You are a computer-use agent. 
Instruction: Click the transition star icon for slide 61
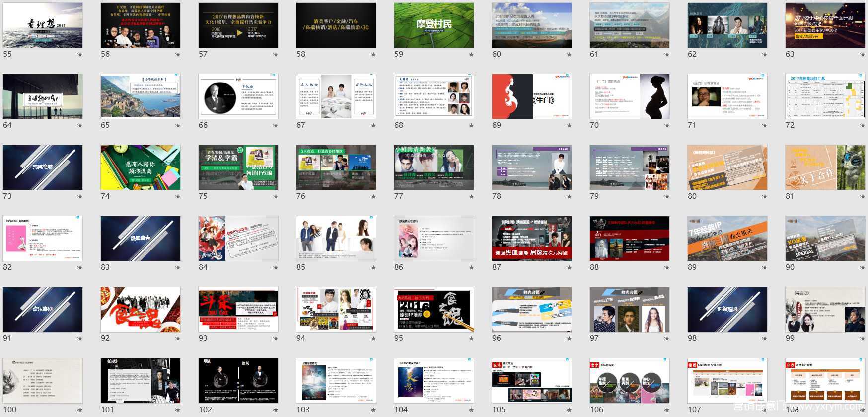coord(667,55)
